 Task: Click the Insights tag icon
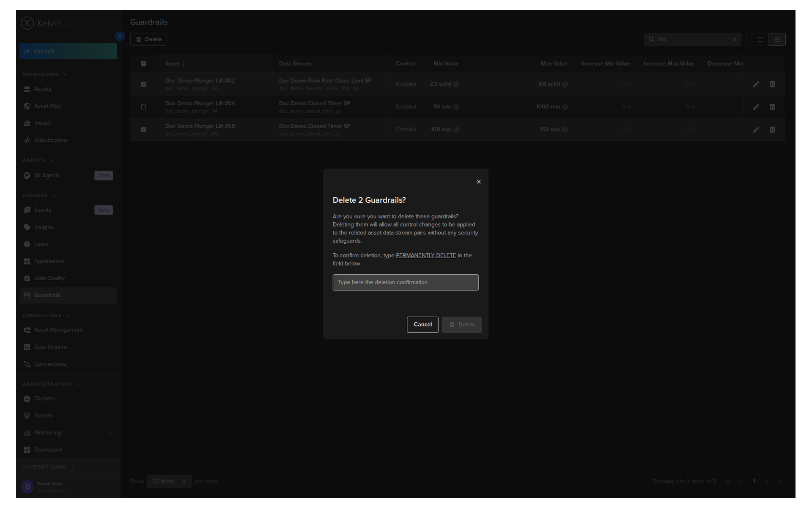[x=27, y=227]
